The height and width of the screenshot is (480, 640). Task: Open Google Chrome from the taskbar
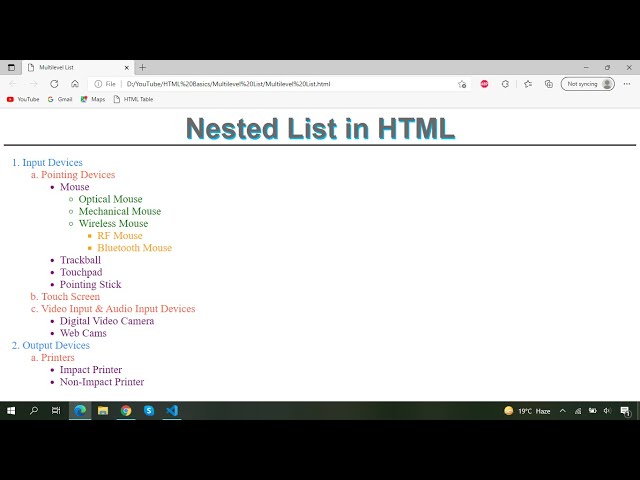(x=126, y=411)
